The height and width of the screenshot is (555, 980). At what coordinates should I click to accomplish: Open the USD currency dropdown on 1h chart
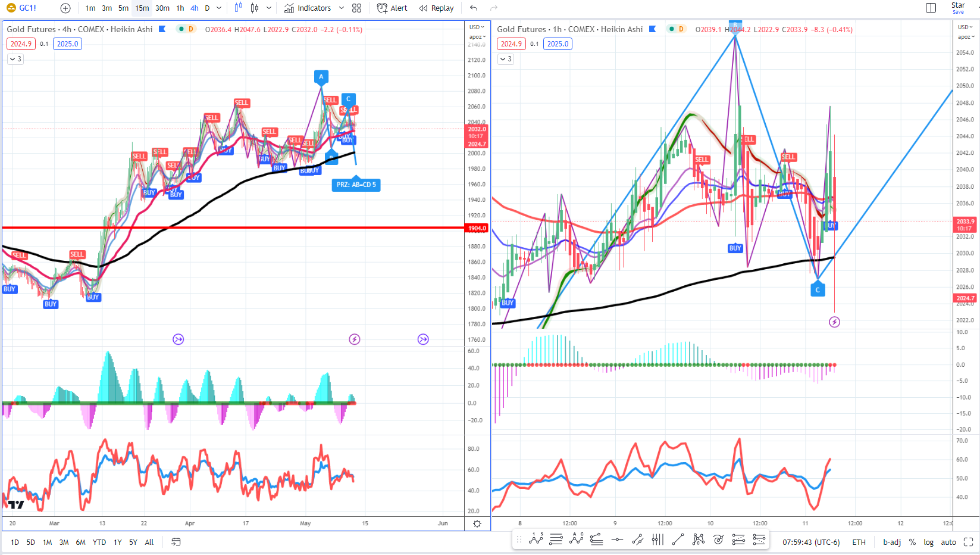966,27
